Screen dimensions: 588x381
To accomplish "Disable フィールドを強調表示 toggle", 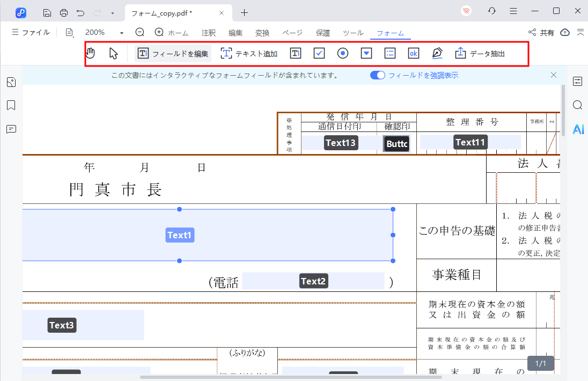I will [x=377, y=75].
